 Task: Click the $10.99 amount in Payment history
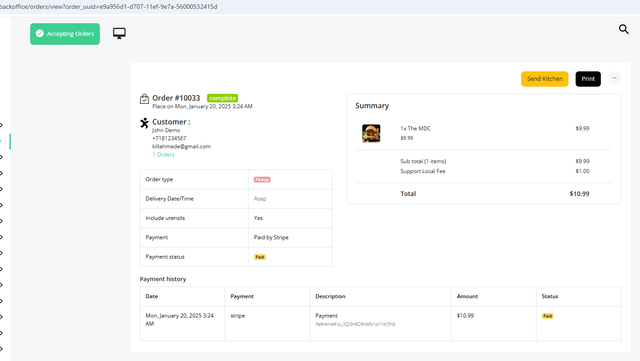click(465, 316)
